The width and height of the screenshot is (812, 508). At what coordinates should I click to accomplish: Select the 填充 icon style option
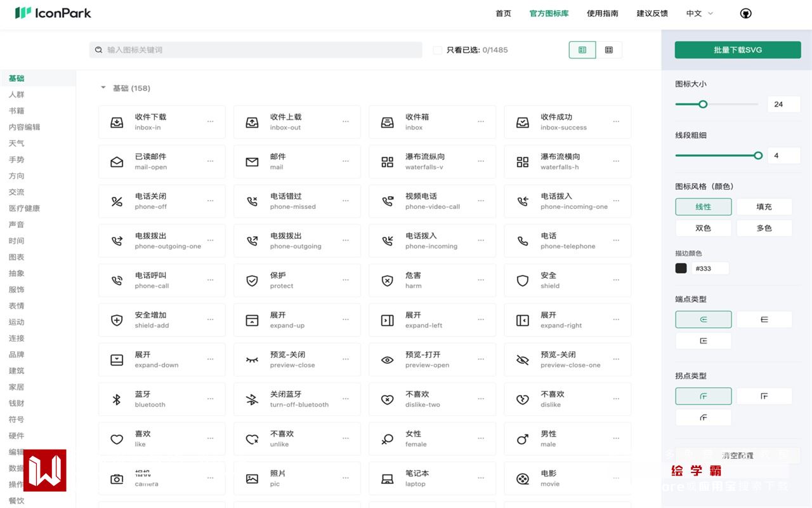pos(764,207)
